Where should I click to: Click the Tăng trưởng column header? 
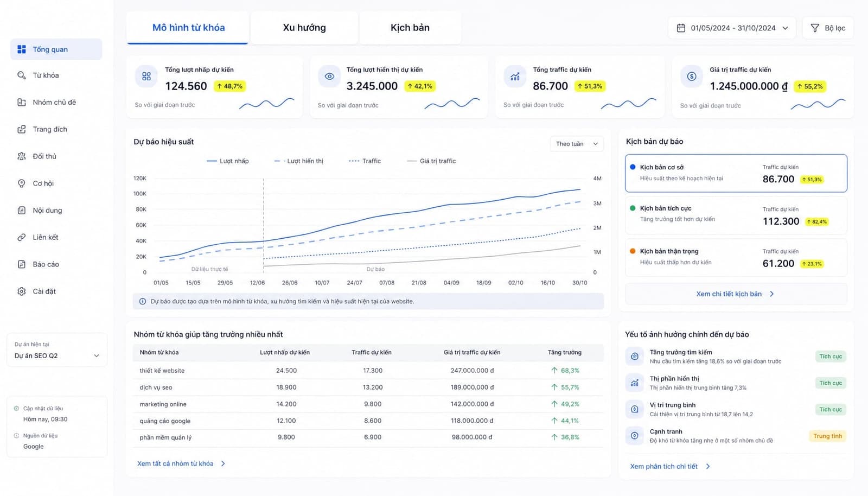[x=564, y=353]
